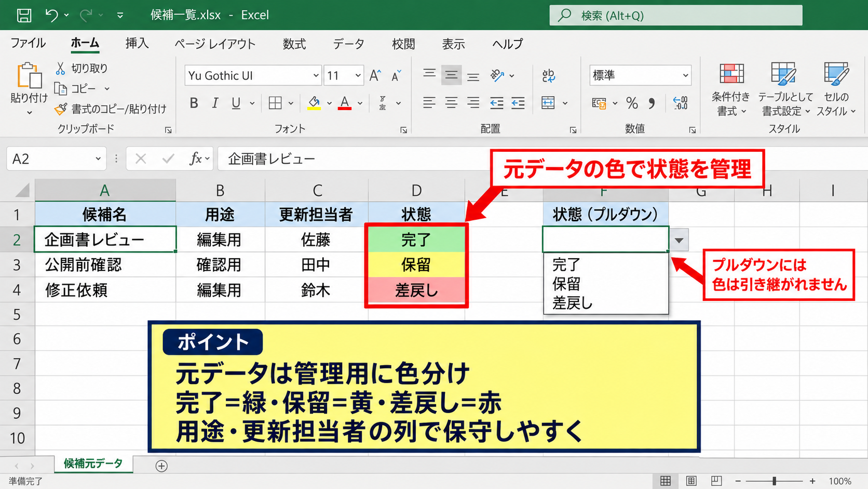This screenshot has height=489, width=868.
Task: Switch to Page Layout view icon
Action: 691,481
